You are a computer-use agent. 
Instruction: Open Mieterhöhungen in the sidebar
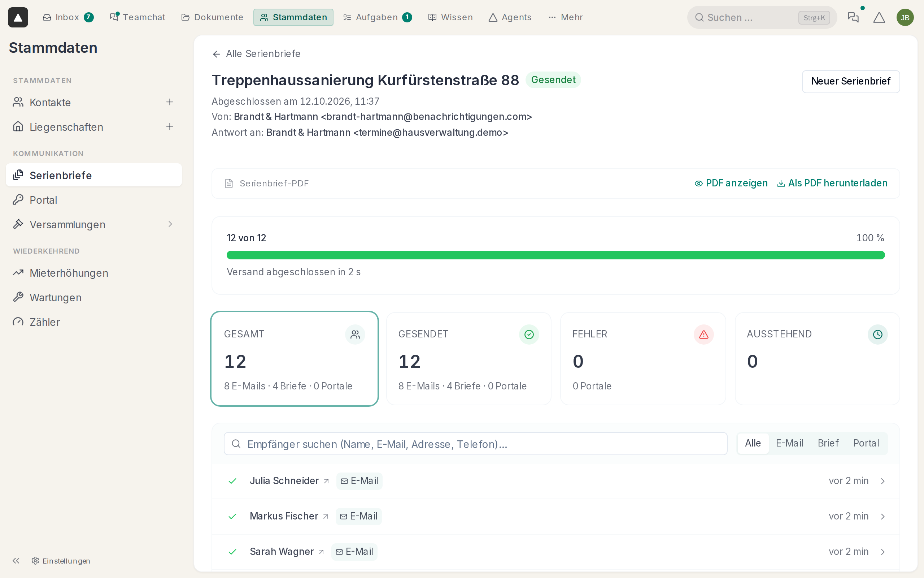click(93, 273)
